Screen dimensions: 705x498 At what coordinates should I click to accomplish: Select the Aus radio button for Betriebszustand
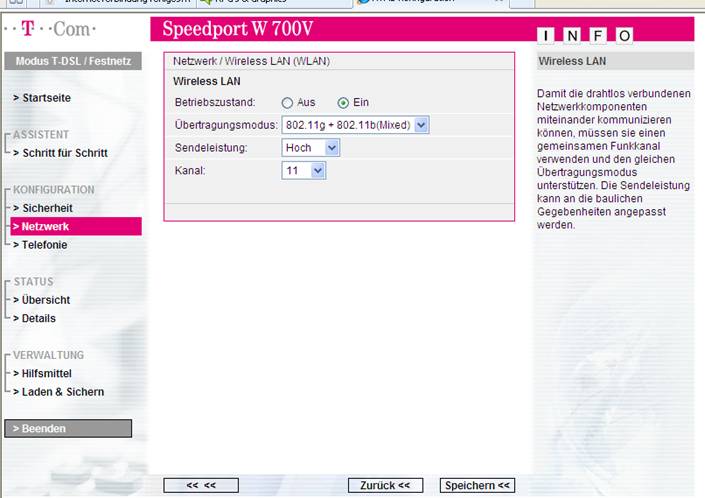(287, 103)
